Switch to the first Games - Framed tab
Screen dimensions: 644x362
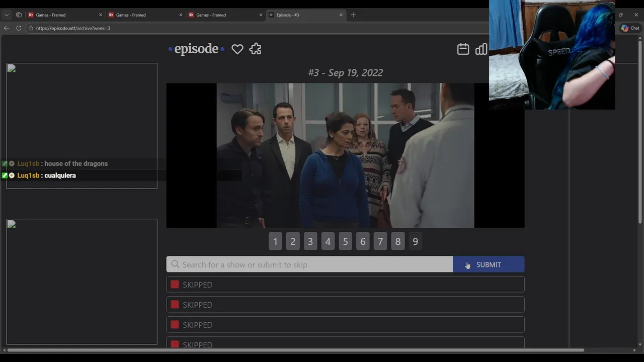click(x=65, y=15)
